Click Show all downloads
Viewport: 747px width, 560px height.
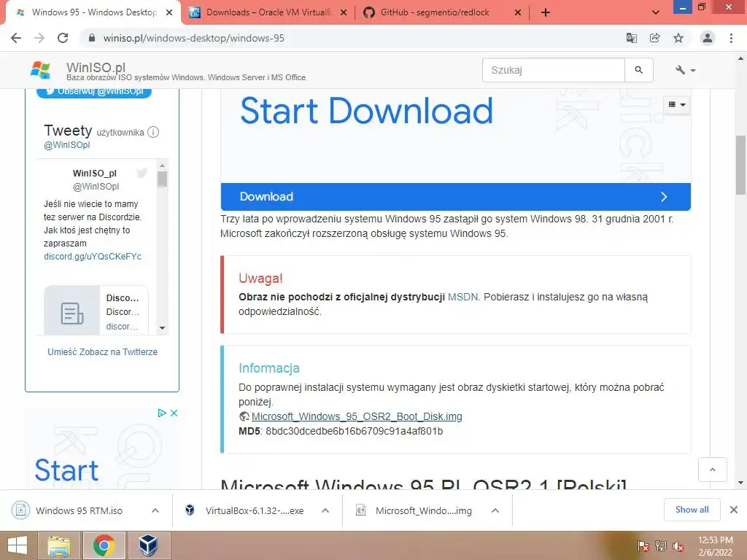pos(692,510)
